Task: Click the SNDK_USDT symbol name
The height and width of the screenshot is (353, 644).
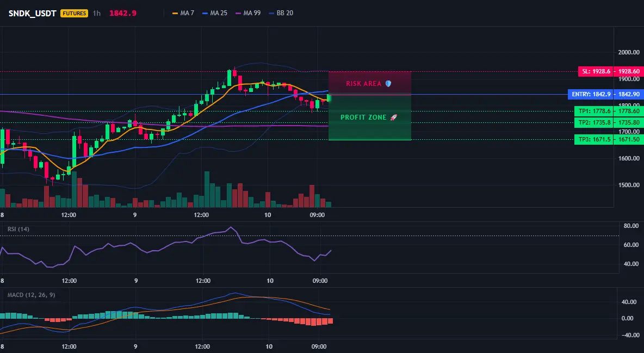Action: point(33,13)
